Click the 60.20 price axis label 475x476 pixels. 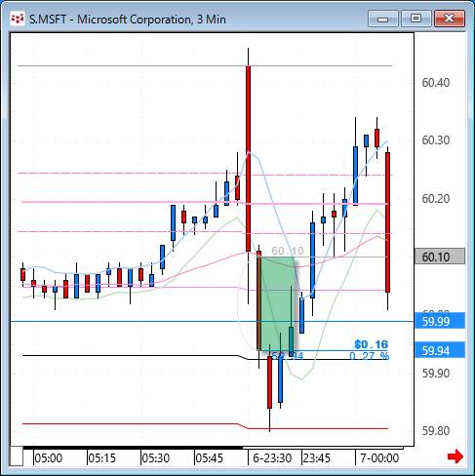(436, 199)
